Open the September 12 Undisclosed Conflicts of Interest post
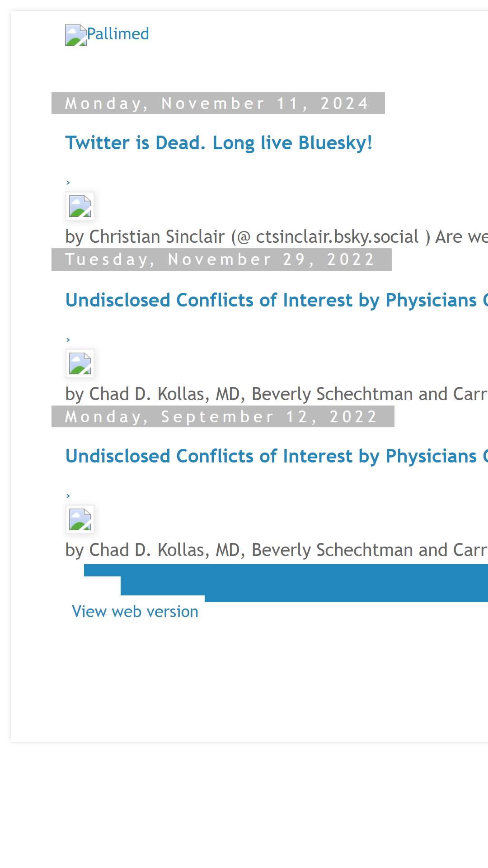Image resolution: width=488 pixels, height=868 pixels. click(277, 456)
